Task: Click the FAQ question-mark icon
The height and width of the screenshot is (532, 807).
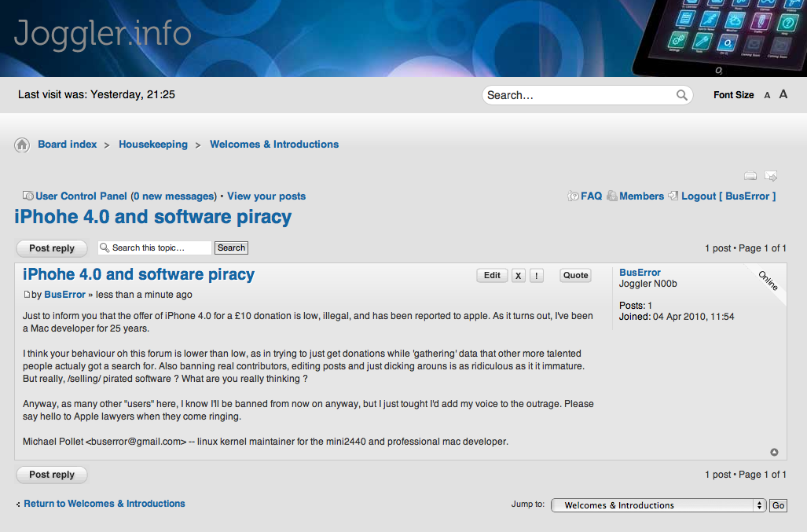Action: point(574,196)
